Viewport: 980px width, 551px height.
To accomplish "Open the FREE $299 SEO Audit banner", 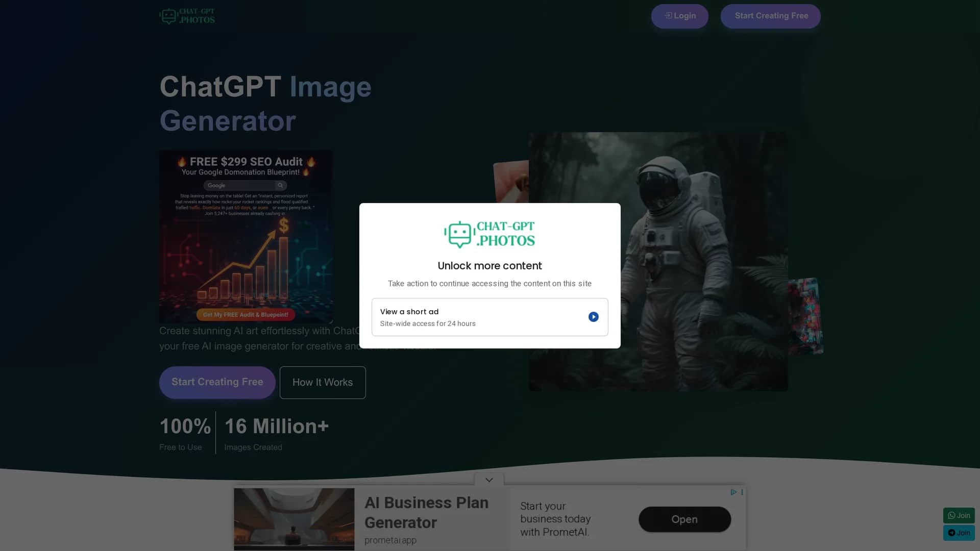I will 246,236.
